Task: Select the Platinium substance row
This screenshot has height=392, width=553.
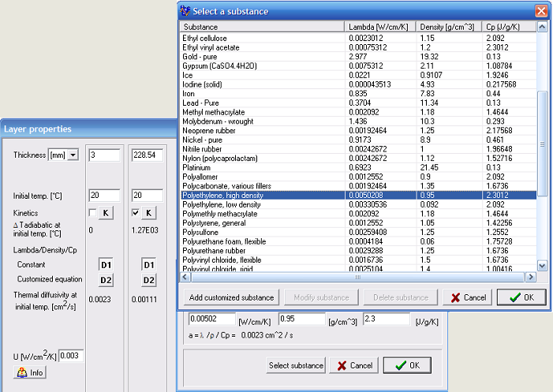Action: (359, 167)
